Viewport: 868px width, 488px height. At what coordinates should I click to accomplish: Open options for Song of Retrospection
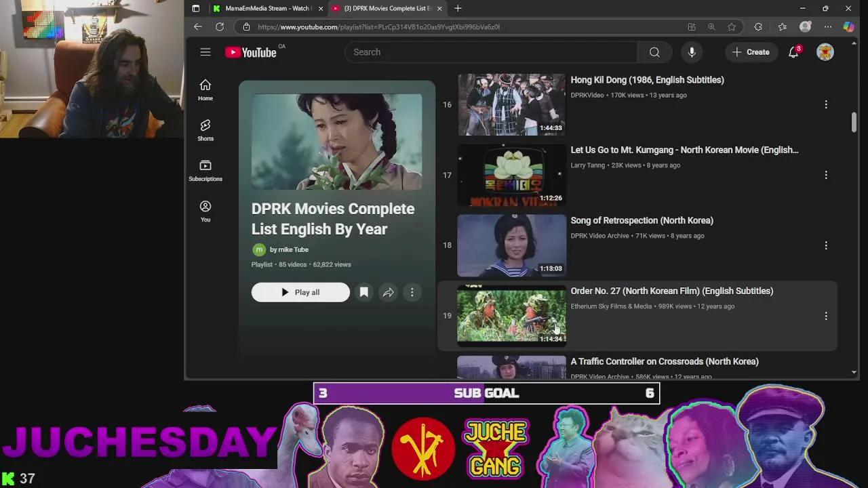pos(826,245)
